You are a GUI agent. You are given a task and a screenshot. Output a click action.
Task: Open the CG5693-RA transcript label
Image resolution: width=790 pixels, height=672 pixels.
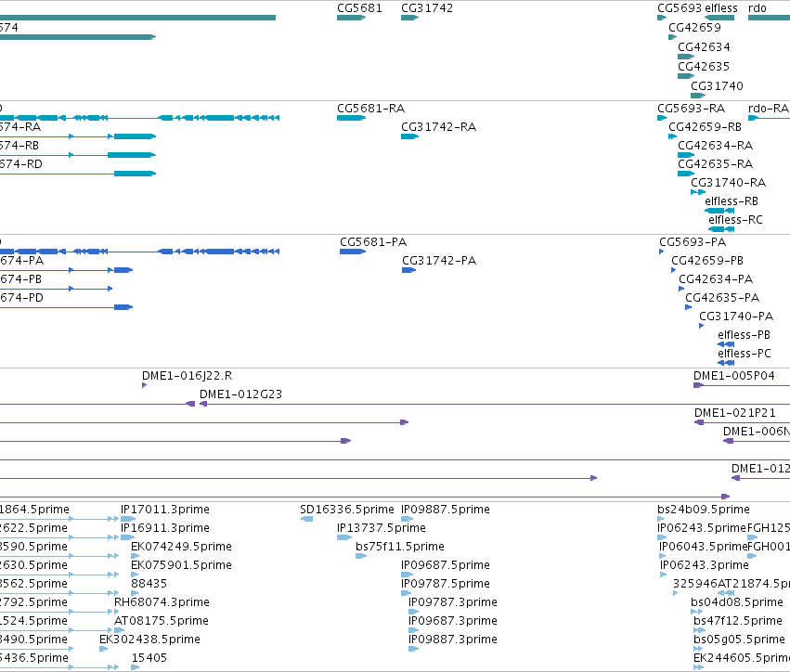(x=692, y=109)
